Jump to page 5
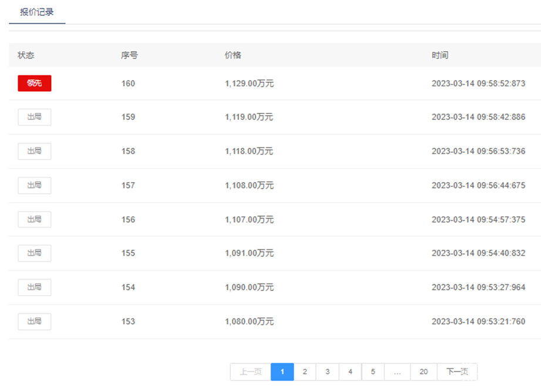Screen dimensions: 541x392 click(x=373, y=371)
